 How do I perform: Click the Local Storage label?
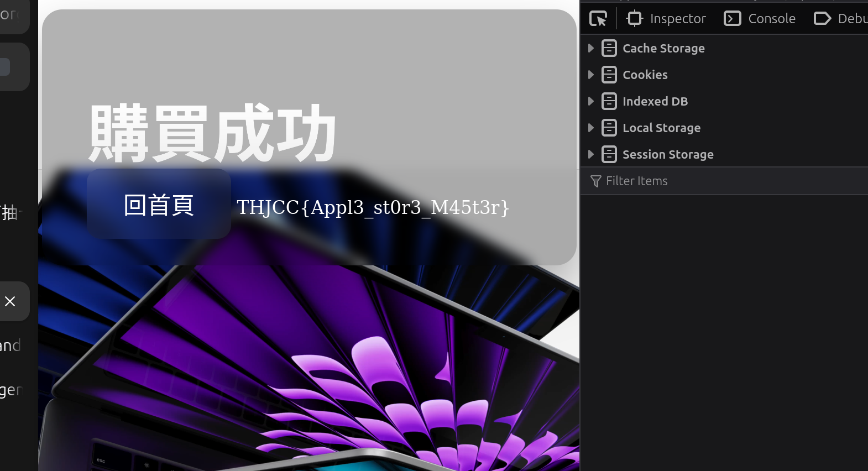pyautogui.click(x=662, y=128)
